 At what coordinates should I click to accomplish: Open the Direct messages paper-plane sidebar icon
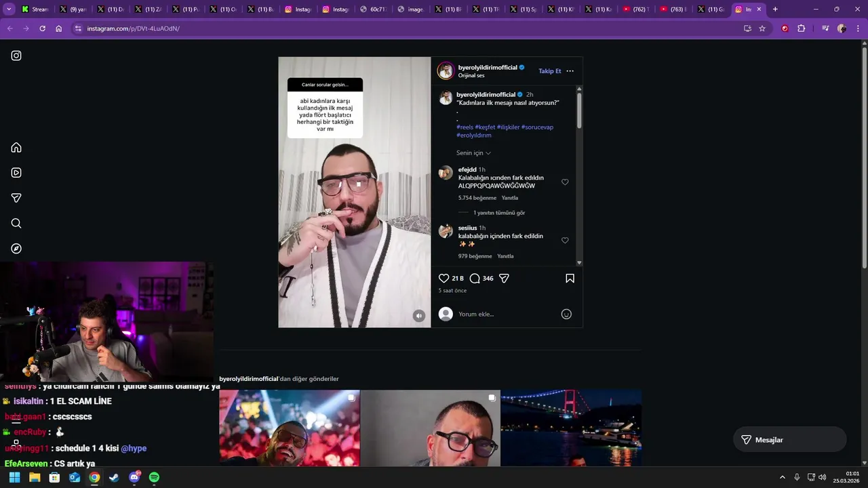tap(16, 198)
